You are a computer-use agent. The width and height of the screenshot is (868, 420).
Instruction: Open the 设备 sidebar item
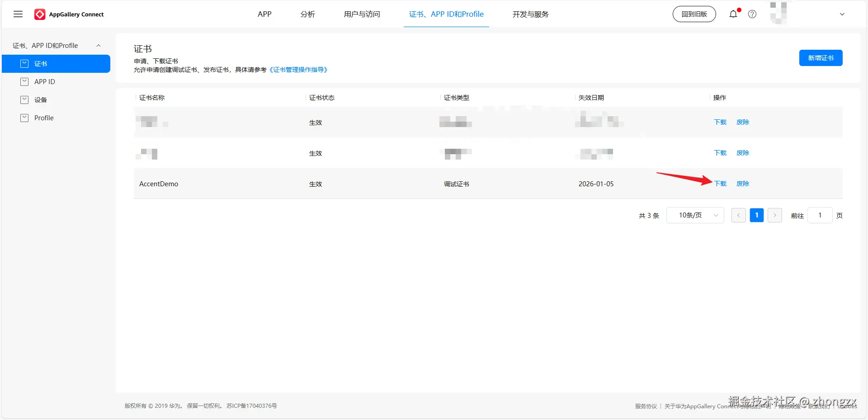[40, 100]
